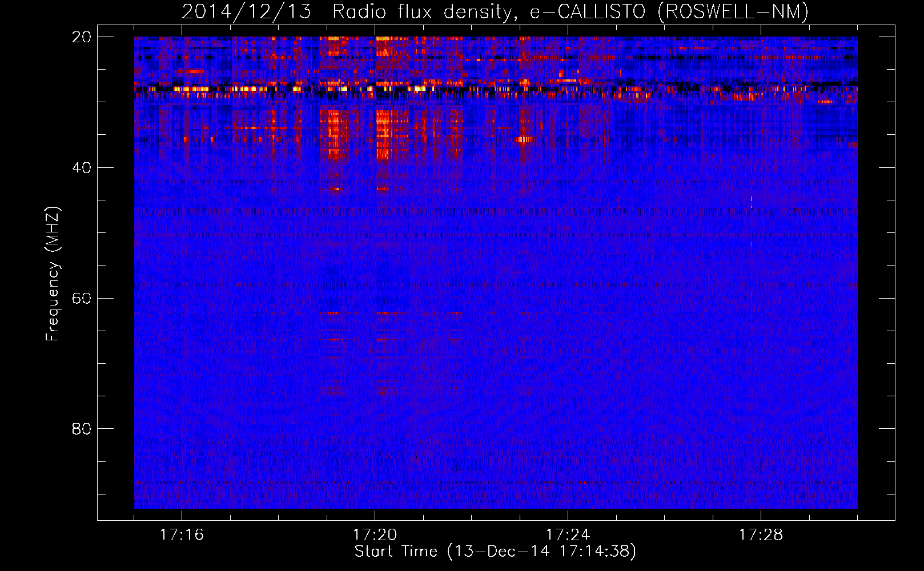Click the 20 frequency axis label

[82, 37]
